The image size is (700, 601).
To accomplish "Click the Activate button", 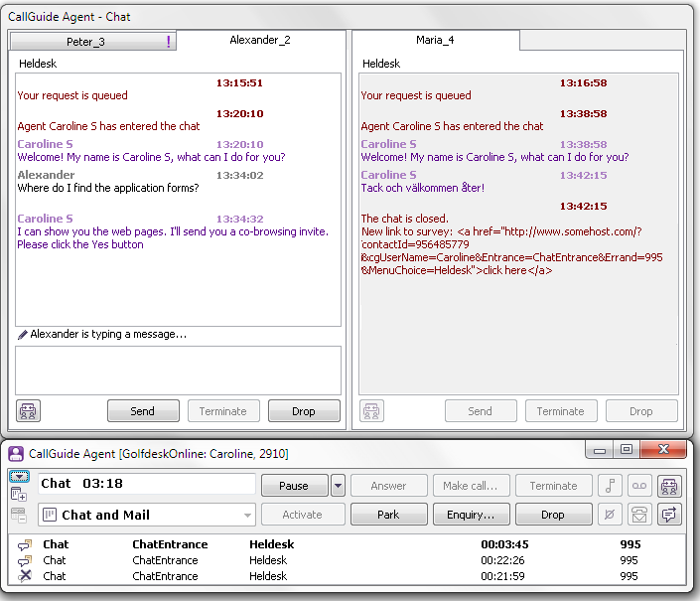I will pos(303,515).
